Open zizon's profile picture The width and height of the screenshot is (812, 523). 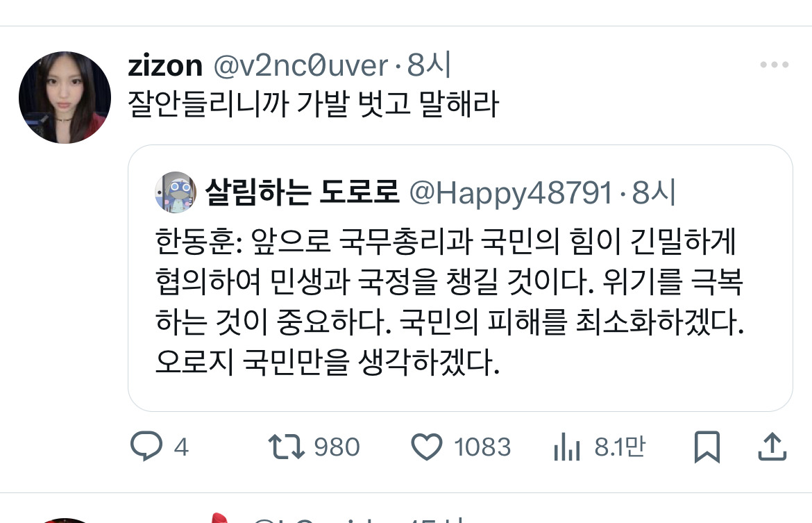click(x=65, y=97)
